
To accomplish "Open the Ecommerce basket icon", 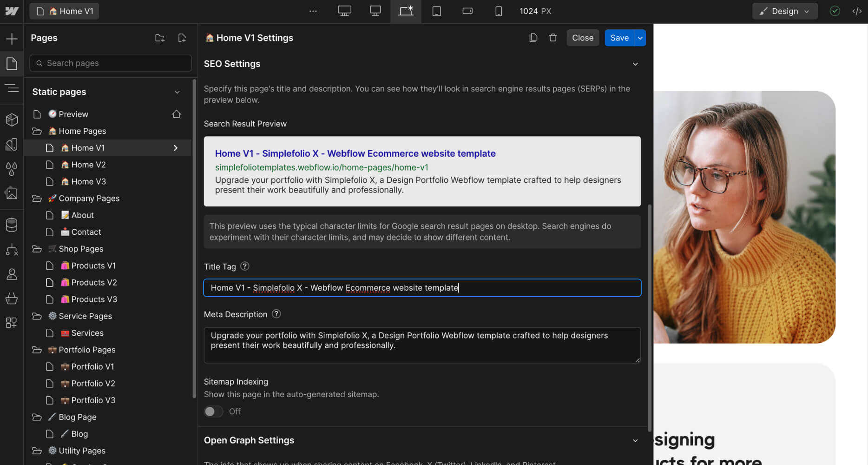I will [x=12, y=298].
